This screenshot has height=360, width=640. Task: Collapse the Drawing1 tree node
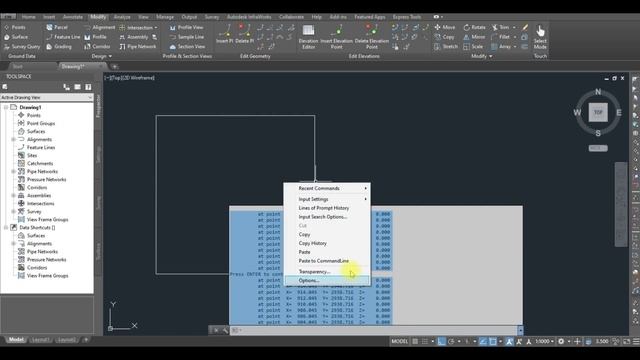tap(6, 107)
